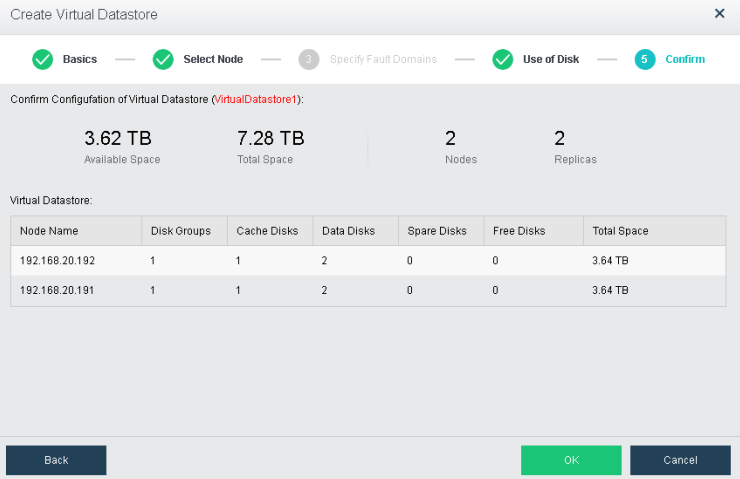
Task: Click the Basics step green checkmark icon
Action: tap(43, 60)
